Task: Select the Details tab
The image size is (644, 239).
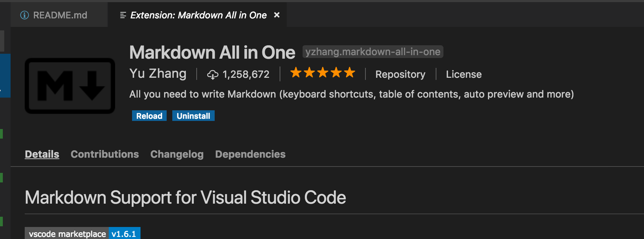Action: (42, 154)
